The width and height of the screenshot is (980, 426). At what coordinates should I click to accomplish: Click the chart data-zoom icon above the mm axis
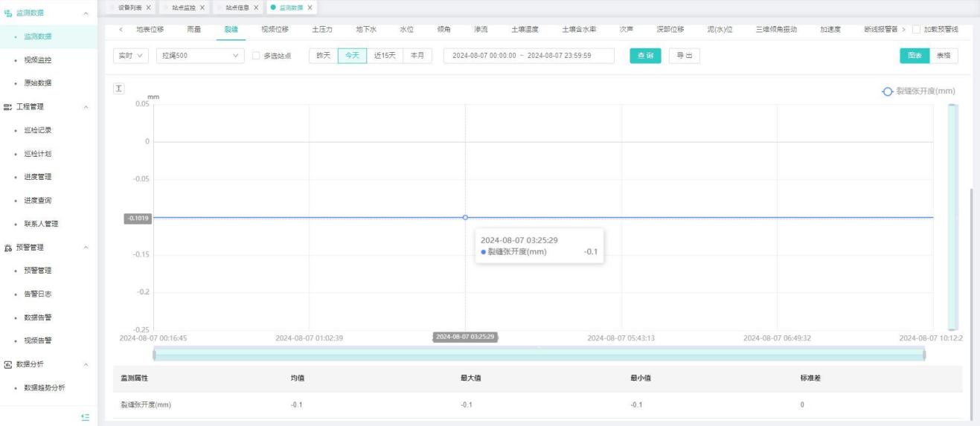pos(117,89)
